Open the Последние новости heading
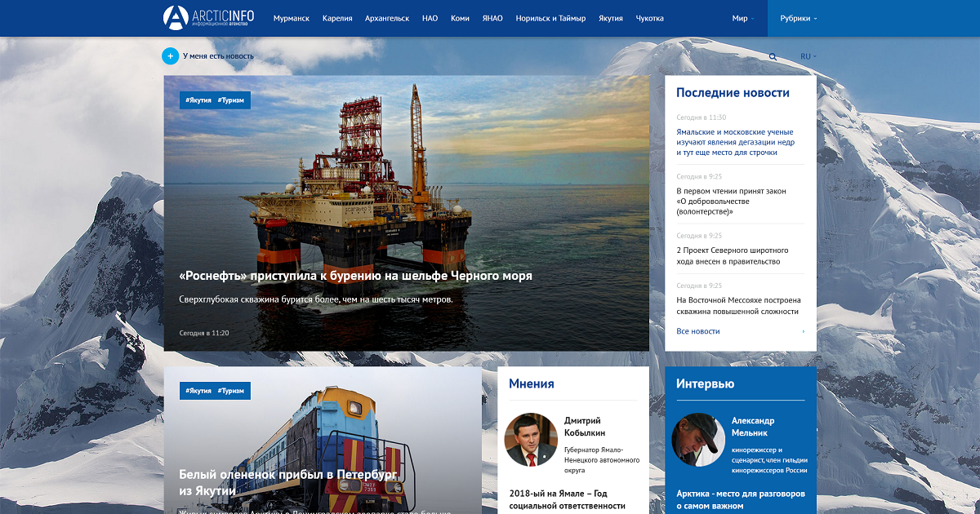The height and width of the screenshot is (514, 980). pyautogui.click(x=733, y=92)
